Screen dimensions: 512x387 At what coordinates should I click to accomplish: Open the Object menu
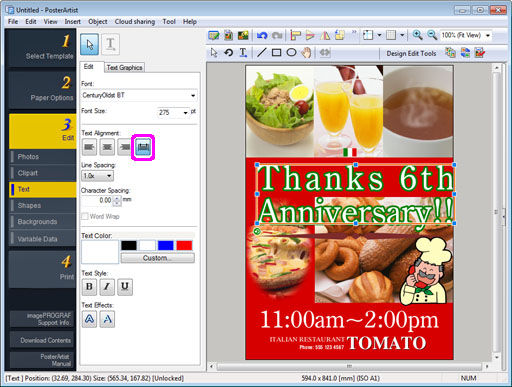98,22
